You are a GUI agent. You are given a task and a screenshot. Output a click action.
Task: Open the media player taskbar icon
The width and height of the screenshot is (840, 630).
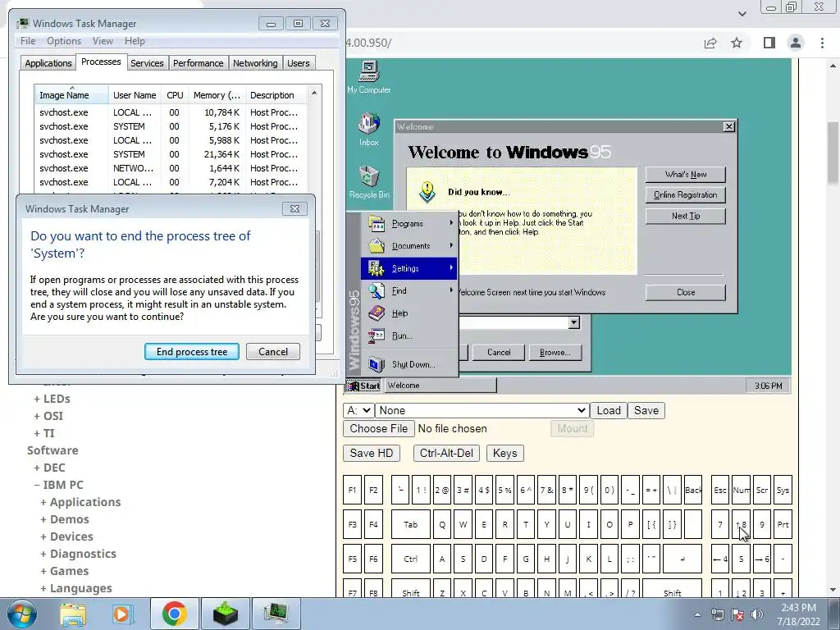click(123, 614)
